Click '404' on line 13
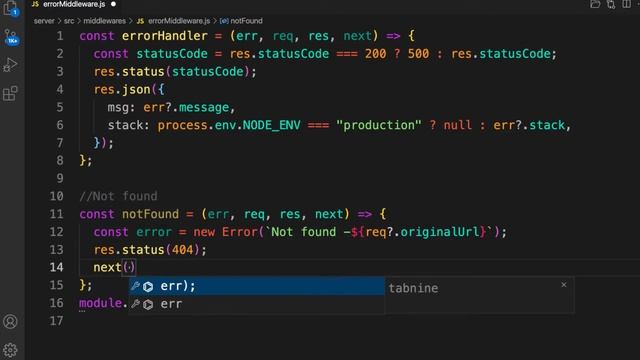The image size is (640, 360). click(x=182, y=250)
